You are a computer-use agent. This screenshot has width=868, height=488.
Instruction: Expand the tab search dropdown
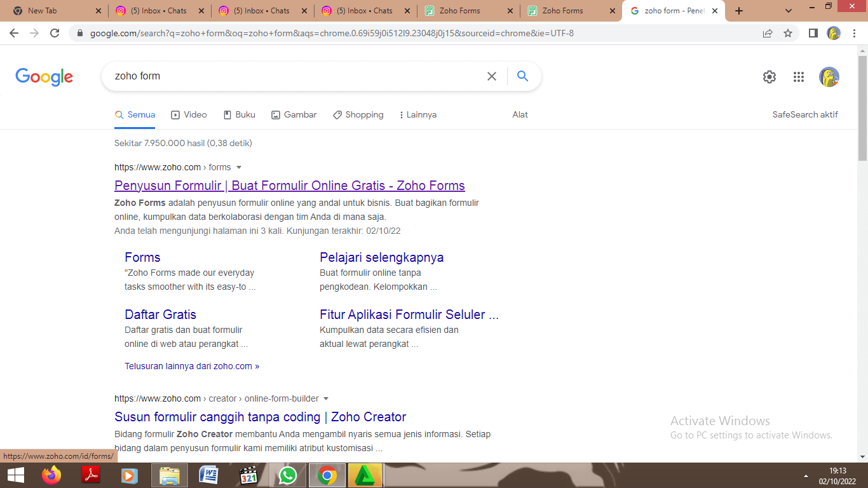point(789,11)
